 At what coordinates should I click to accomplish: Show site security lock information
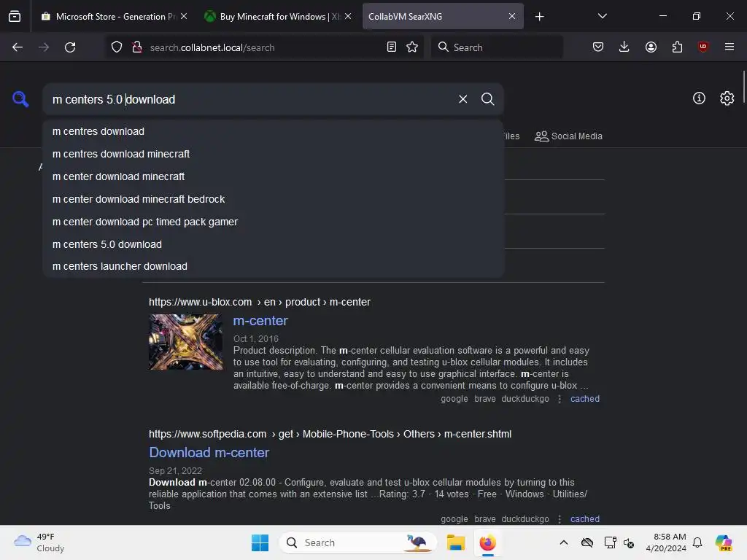[137, 47]
